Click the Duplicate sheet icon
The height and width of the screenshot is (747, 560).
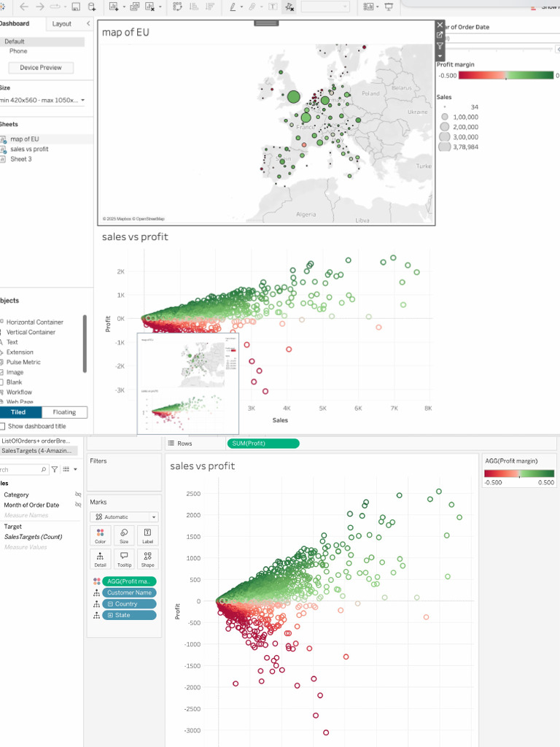(x=135, y=7)
